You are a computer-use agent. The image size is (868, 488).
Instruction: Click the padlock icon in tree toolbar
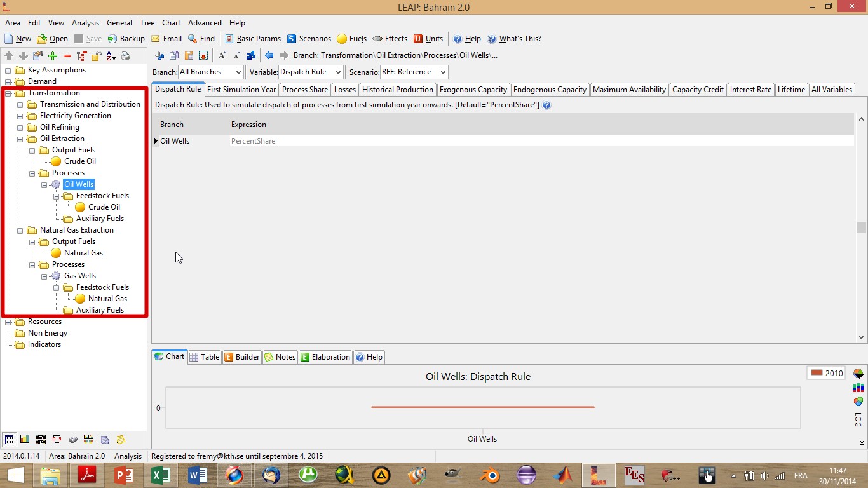pyautogui.click(x=97, y=56)
